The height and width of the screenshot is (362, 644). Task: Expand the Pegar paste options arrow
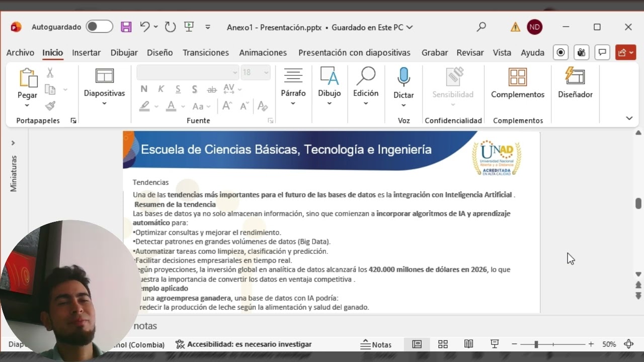(x=27, y=105)
